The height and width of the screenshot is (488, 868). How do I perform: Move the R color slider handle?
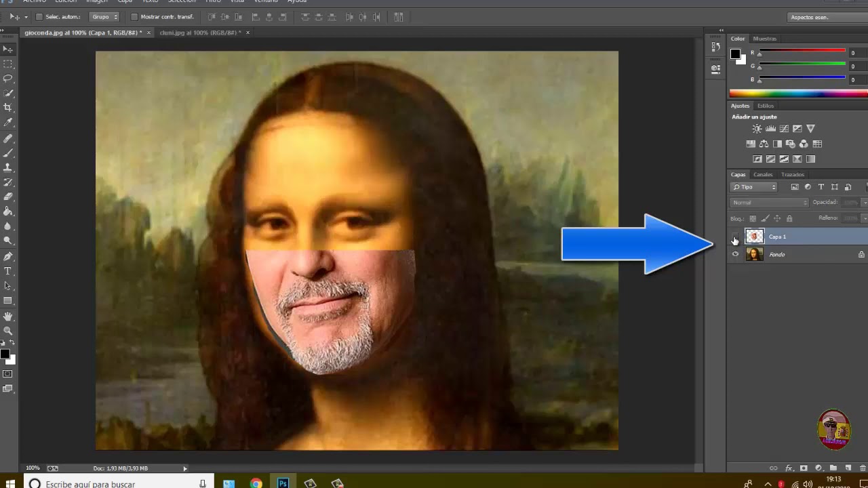(x=759, y=54)
